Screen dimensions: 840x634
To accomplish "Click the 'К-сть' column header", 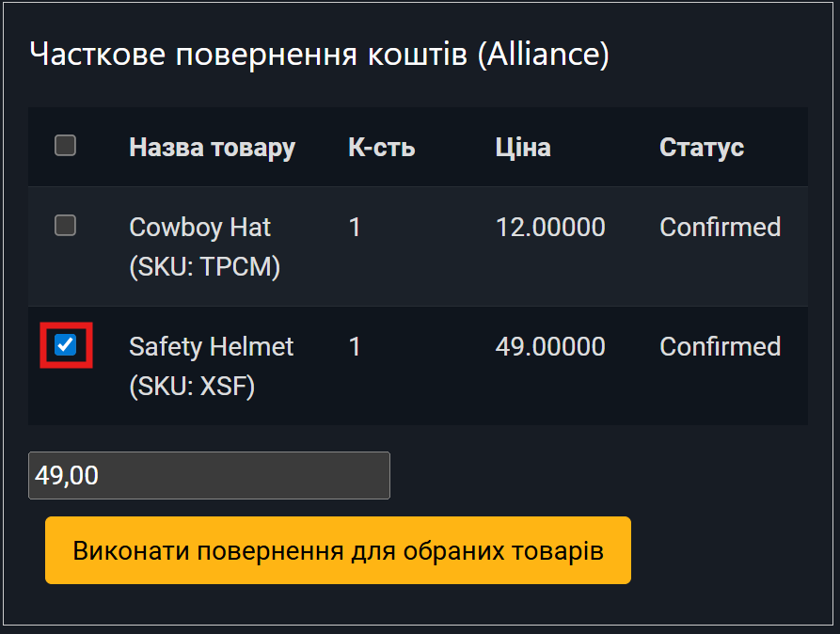I will [381, 148].
